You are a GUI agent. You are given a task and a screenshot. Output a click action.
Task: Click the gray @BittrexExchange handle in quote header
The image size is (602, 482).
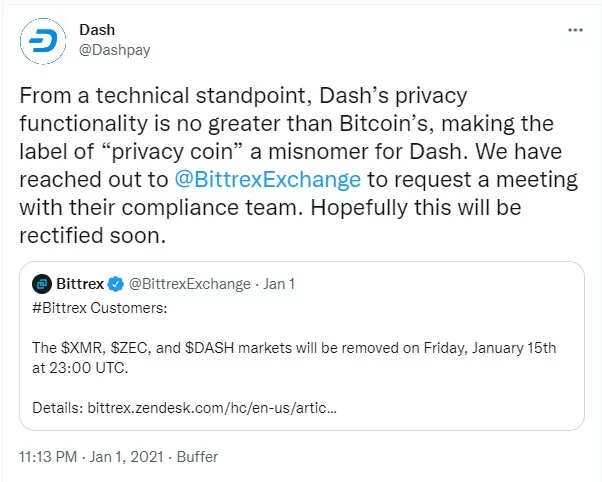[189, 283]
